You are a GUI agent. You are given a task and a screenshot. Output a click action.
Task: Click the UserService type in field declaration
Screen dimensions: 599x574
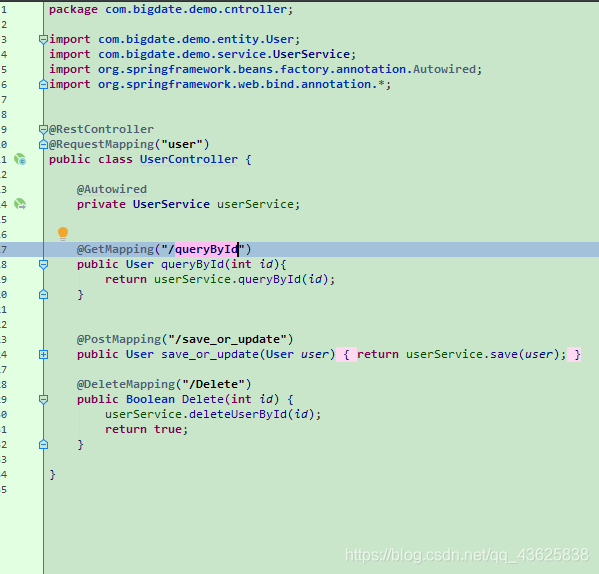[171, 204]
